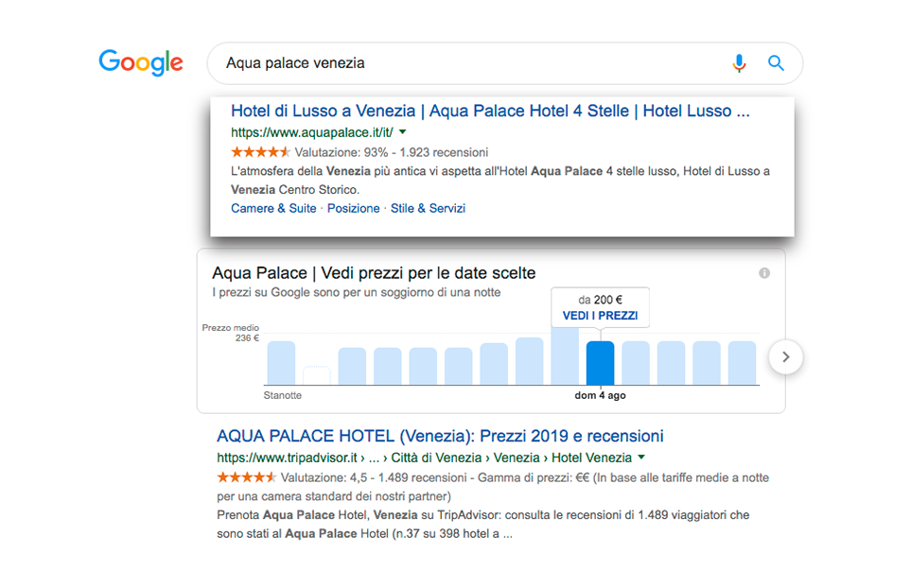Select the tallest bar left of dom 4 ago
This screenshot has height=588, width=911.
pyautogui.click(x=565, y=355)
